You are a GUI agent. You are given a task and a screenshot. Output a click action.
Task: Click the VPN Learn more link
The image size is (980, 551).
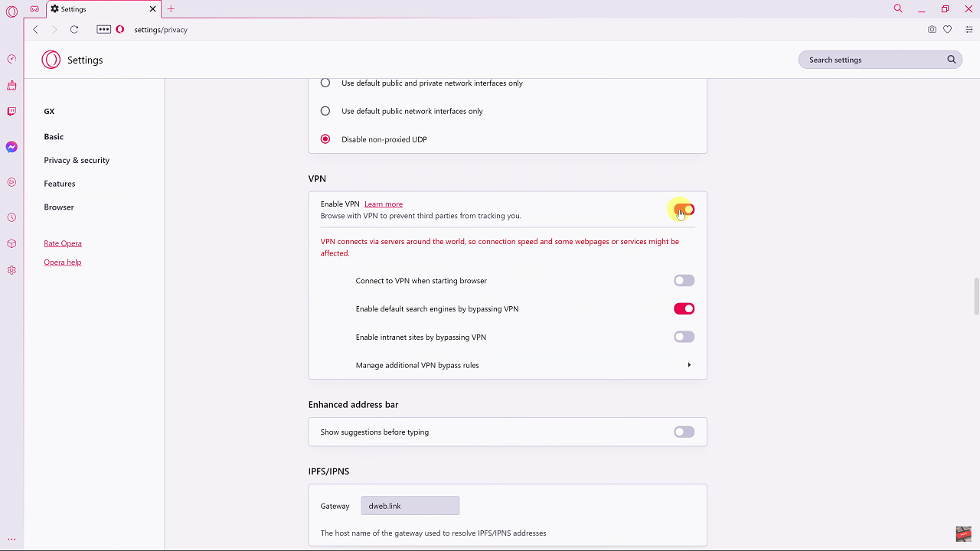tap(383, 204)
